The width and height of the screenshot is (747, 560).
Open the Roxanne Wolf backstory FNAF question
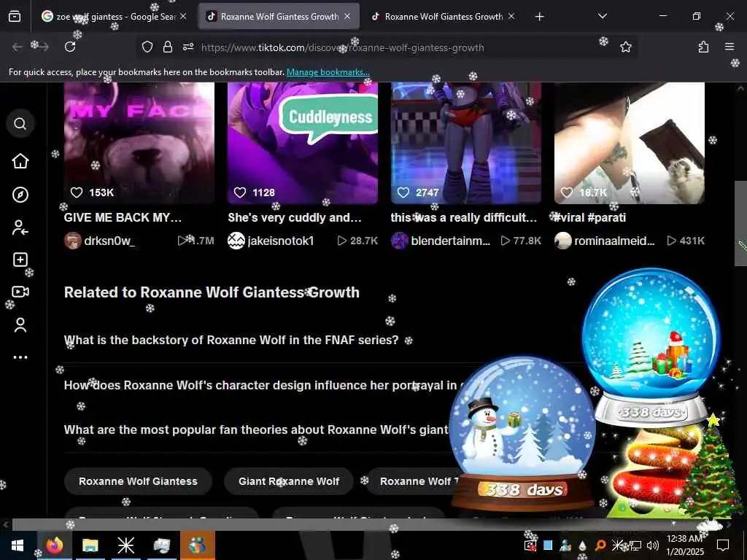click(x=231, y=340)
